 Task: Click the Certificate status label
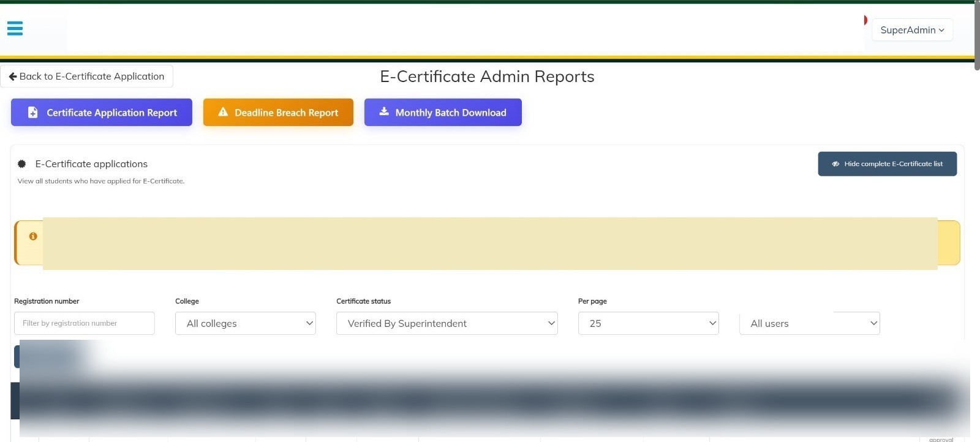[x=363, y=301]
